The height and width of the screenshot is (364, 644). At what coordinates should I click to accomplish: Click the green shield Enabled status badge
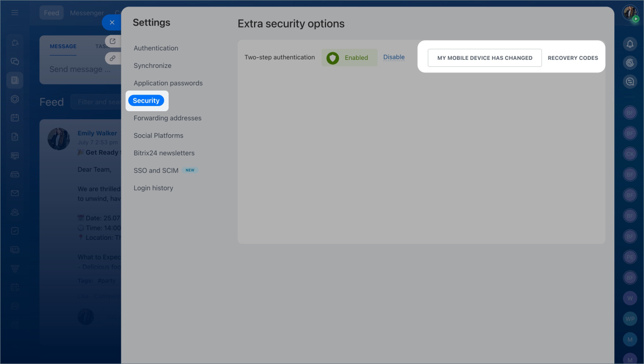(349, 58)
